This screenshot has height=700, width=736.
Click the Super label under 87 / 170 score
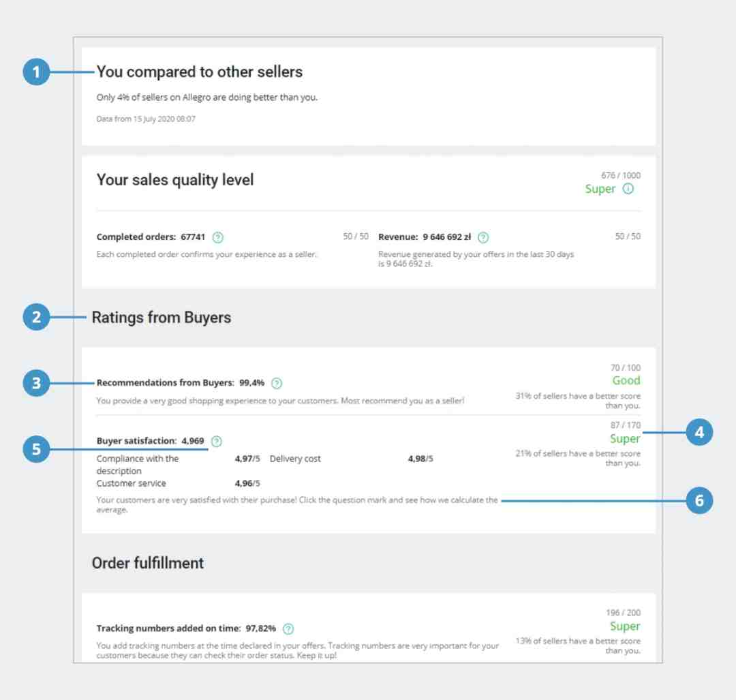(625, 438)
